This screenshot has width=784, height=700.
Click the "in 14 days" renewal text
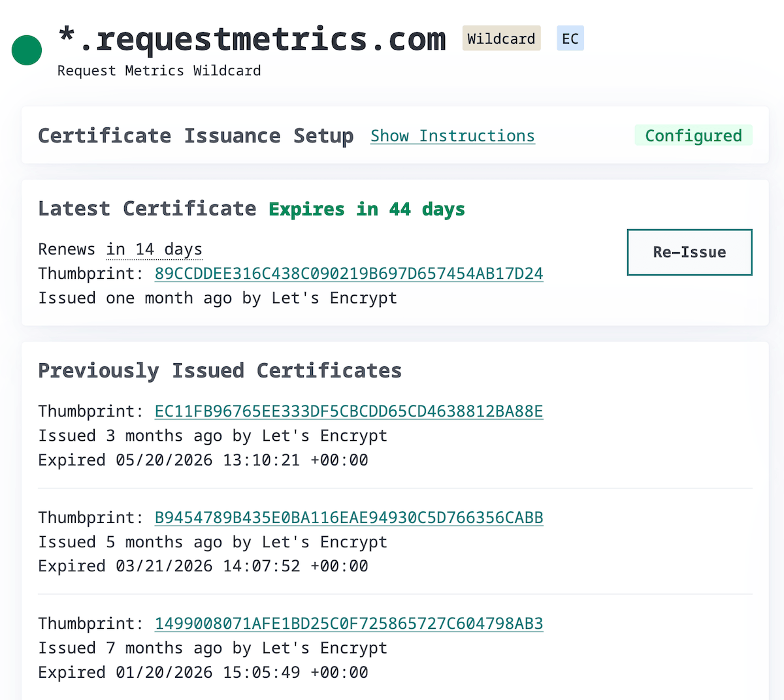(154, 249)
